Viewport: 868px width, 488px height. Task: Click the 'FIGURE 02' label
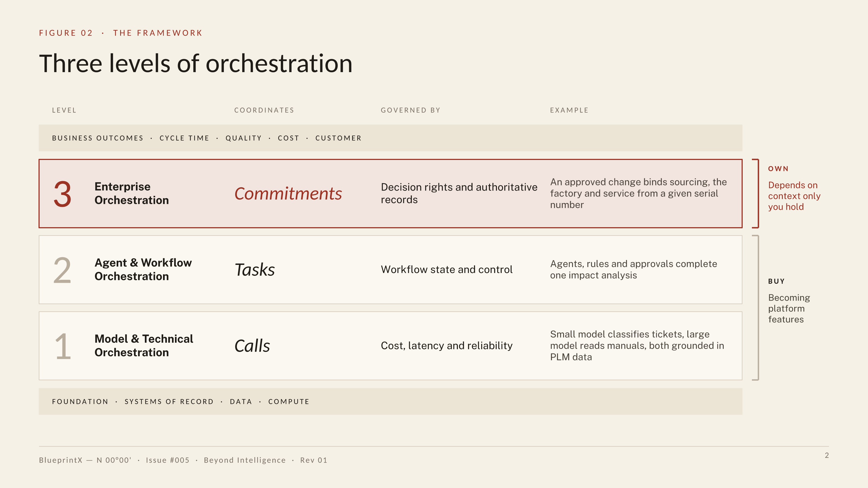66,33
